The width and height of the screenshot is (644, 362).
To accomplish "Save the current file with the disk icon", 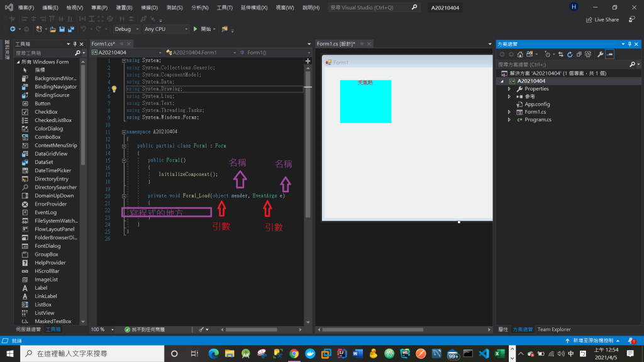I will click(x=62, y=29).
